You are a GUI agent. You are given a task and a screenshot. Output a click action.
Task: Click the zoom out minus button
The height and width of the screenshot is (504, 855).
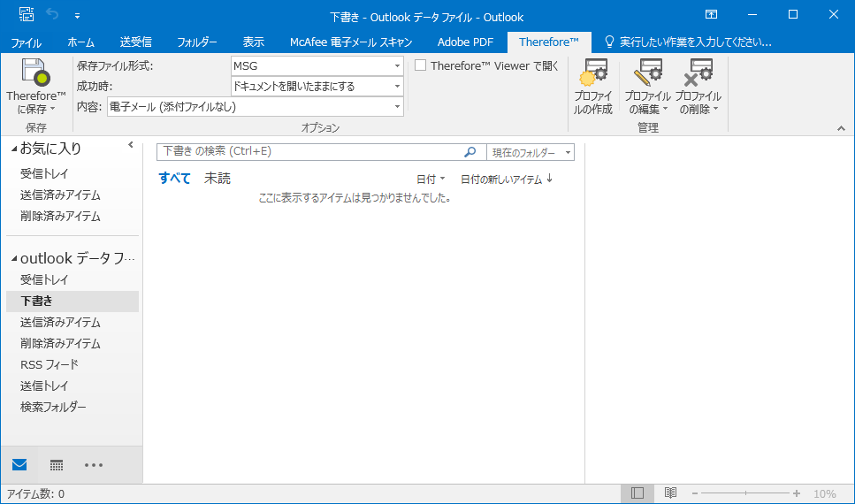(695, 493)
